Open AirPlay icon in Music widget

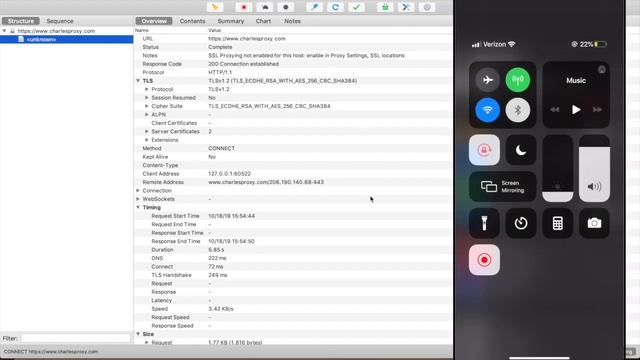602,70
